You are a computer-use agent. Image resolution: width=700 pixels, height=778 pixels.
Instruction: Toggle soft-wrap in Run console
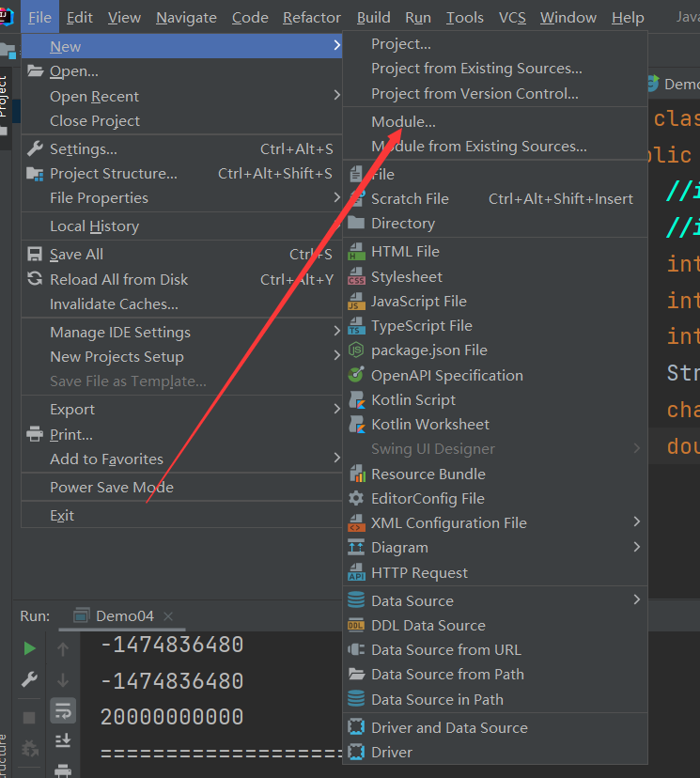pyautogui.click(x=63, y=710)
